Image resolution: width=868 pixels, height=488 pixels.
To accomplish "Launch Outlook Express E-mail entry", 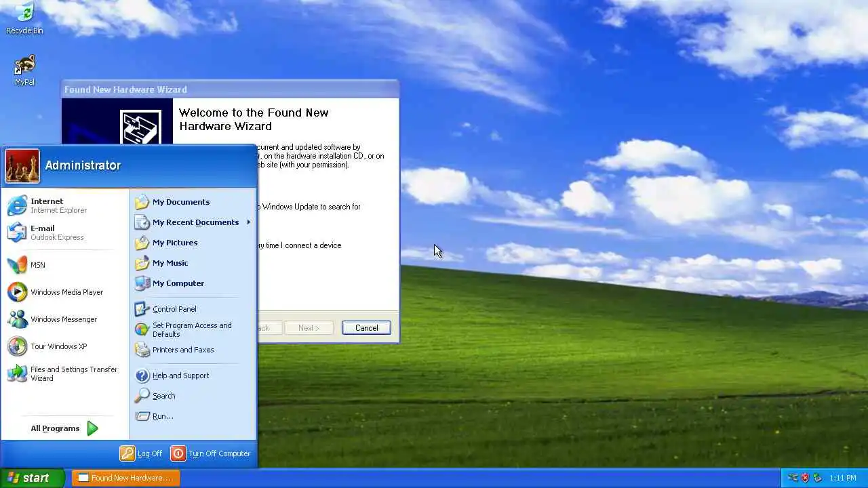I will (x=64, y=232).
